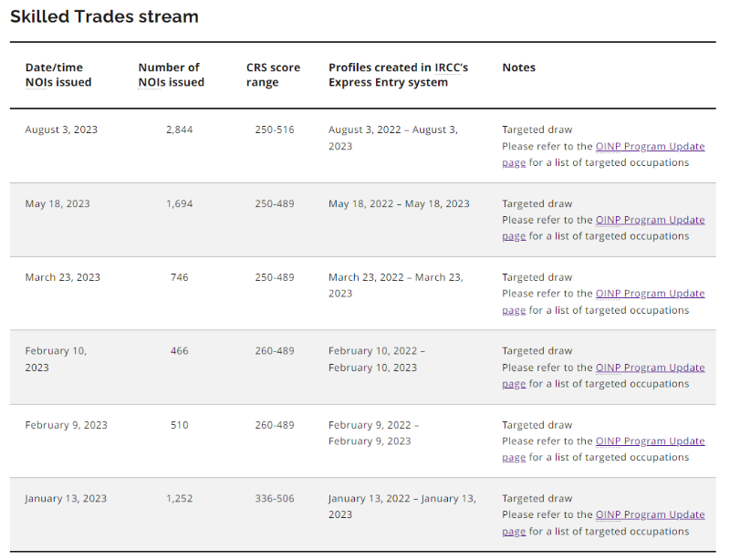Click the May 18, 2023 date cell

[57, 204]
